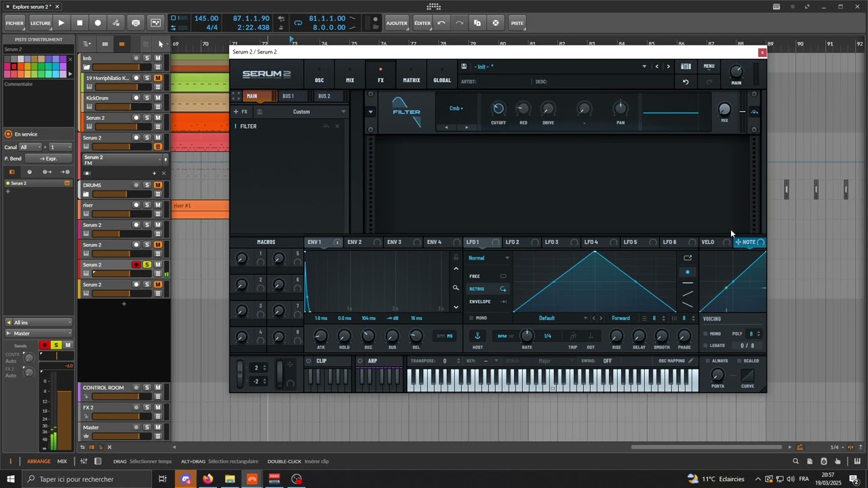Open the Master output selector
Screen dimensions: 868x488
(x=38, y=333)
